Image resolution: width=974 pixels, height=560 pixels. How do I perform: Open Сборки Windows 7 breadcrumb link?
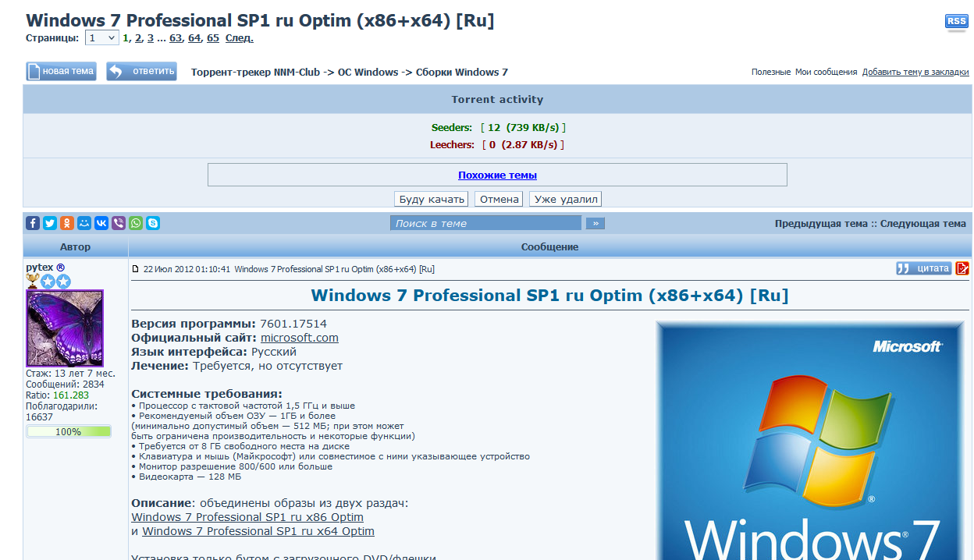coord(462,73)
